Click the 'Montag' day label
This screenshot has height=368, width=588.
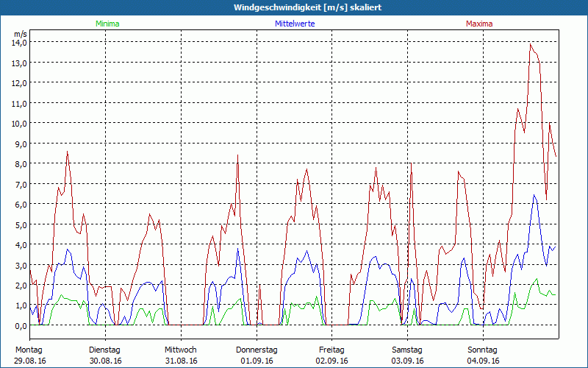click(29, 350)
